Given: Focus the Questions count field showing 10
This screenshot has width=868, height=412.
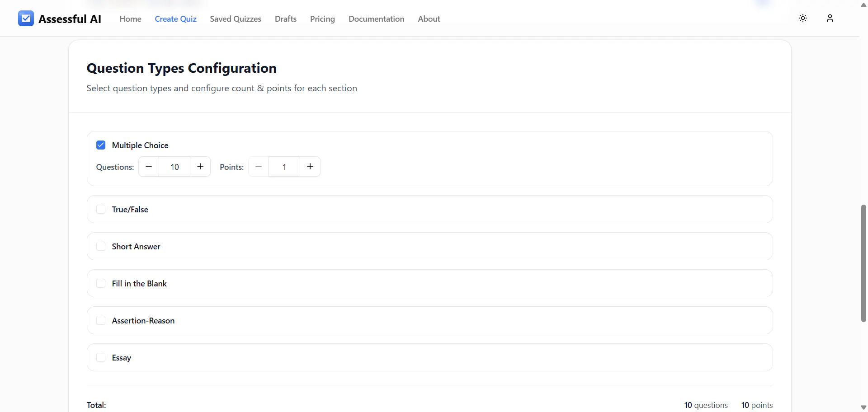Looking at the screenshot, I should (x=175, y=167).
